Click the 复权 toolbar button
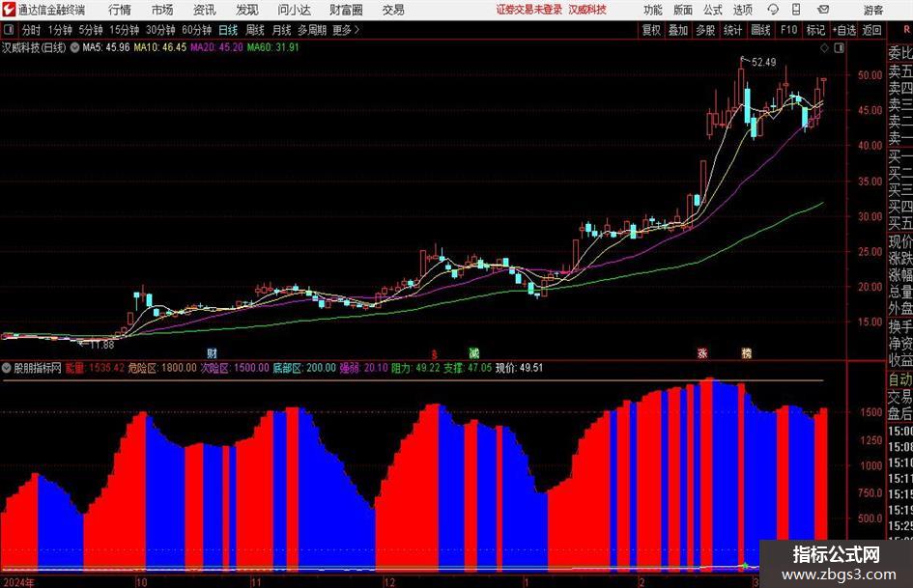This screenshot has width=913, height=588. point(651,30)
